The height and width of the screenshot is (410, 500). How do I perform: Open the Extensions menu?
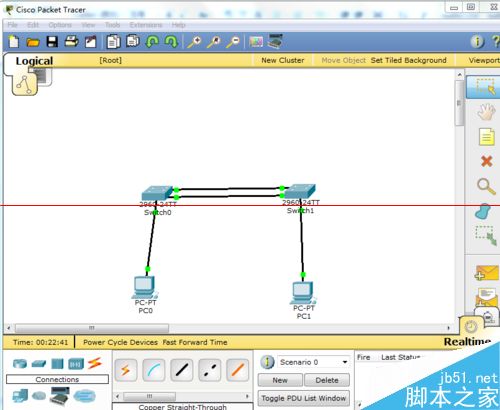click(x=146, y=25)
